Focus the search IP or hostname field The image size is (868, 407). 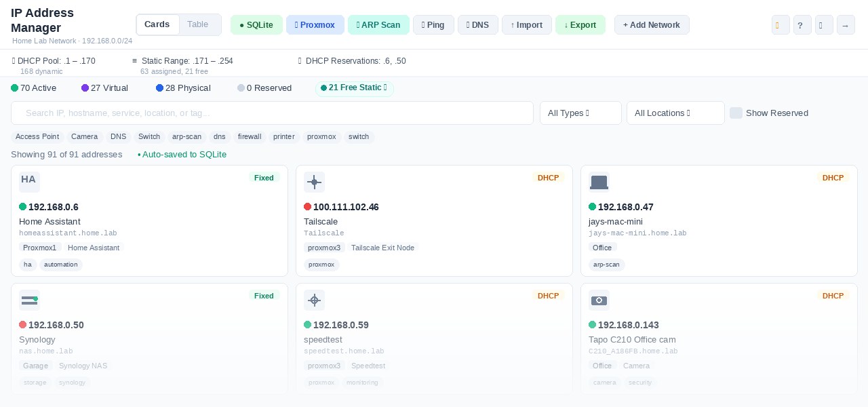coord(272,113)
